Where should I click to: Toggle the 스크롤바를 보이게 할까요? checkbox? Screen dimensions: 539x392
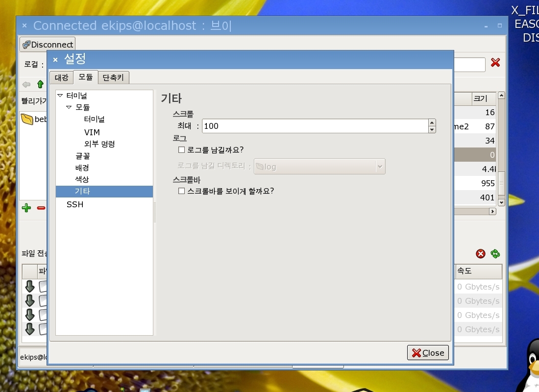tap(181, 191)
